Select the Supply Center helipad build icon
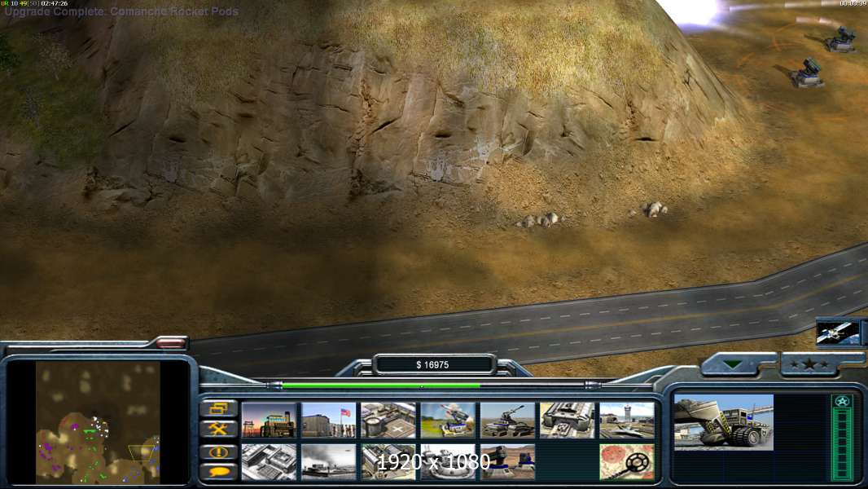 pyautogui.click(x=388, y=421)
